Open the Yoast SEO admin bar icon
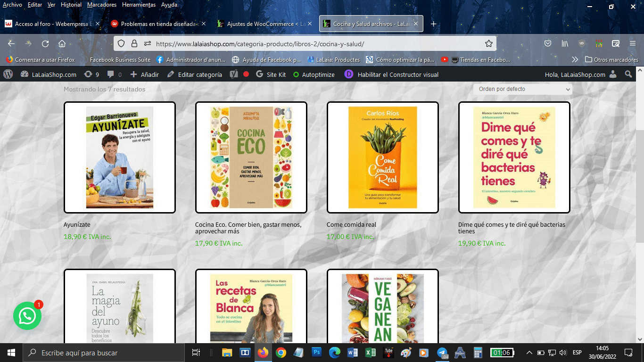This screenshot has width=644, height=362. click(233, 74)
